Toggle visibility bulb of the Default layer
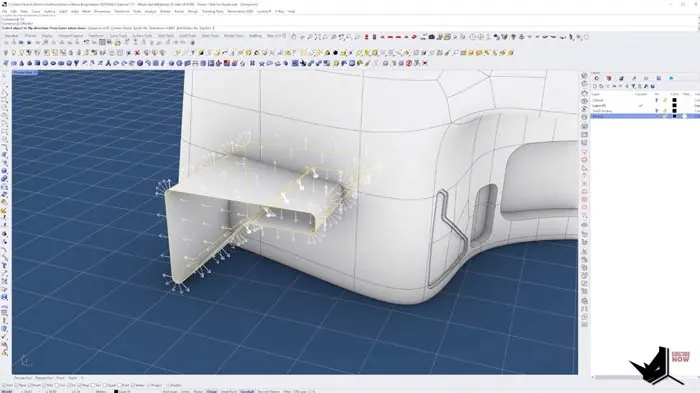 click(656, 100)
